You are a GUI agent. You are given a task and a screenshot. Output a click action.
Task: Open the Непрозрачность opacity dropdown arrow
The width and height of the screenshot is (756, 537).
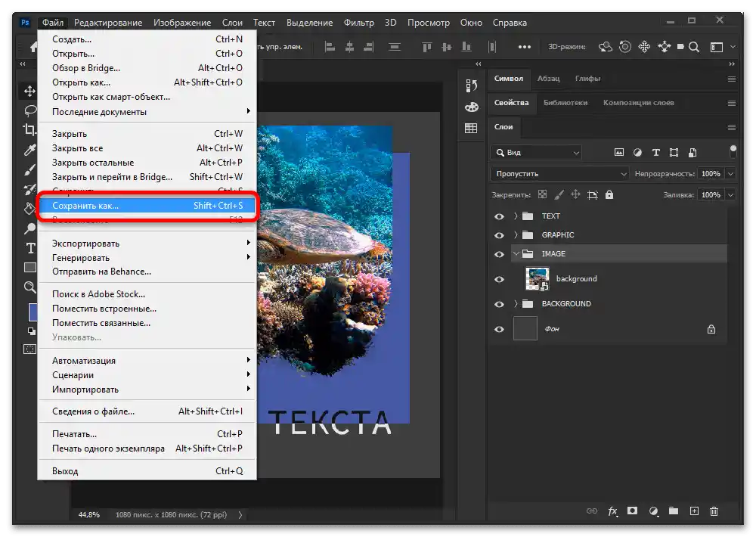tap(731, 174)
